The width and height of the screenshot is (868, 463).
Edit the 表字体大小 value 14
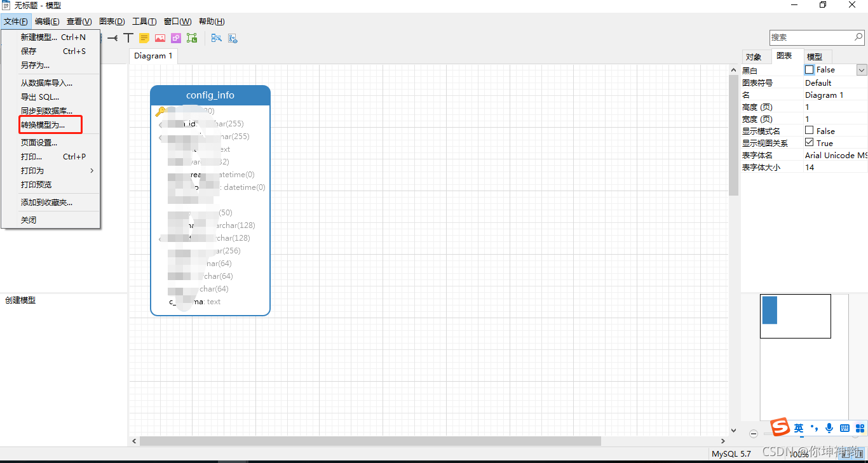[x=836, y=167]
